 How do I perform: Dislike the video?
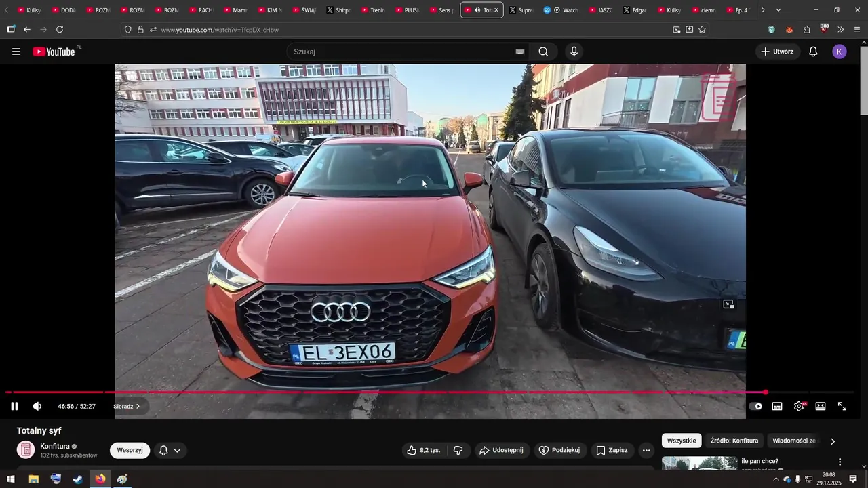click(458, 450)
